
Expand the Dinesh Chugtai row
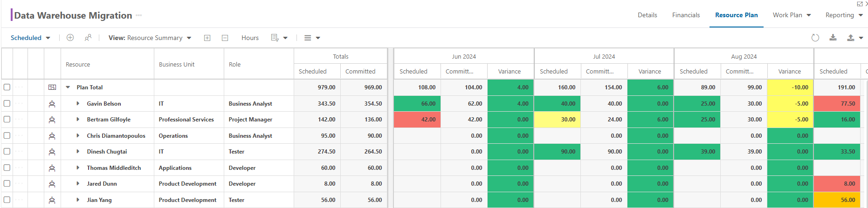[x=78, y=151]
